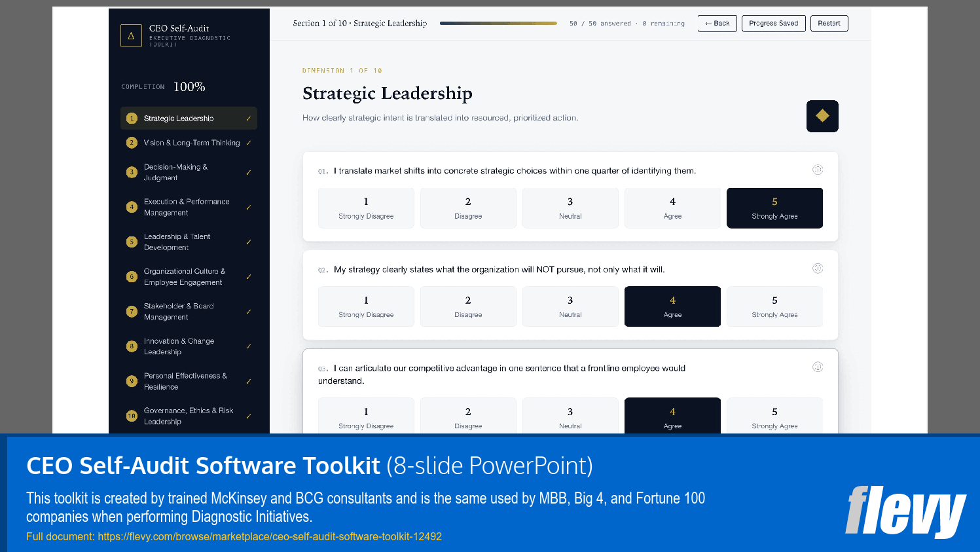Click the number 9 badge for Personal Effectiveness
This screenshot has width=980, height=552.
click(132, 381)
